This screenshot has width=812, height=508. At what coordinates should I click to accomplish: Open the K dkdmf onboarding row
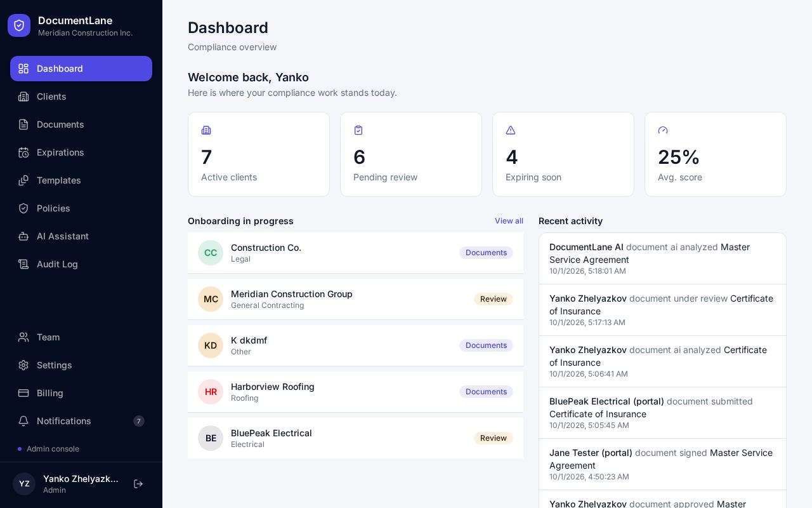[x=355, y=345]
